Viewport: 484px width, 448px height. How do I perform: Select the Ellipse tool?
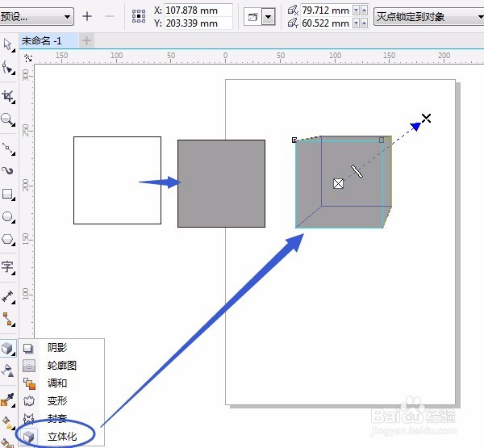point(8,216)
